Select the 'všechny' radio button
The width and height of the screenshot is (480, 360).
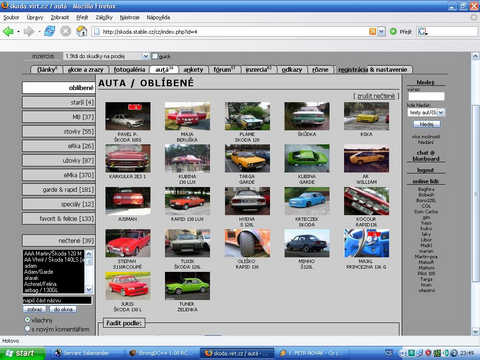[27, 320]
